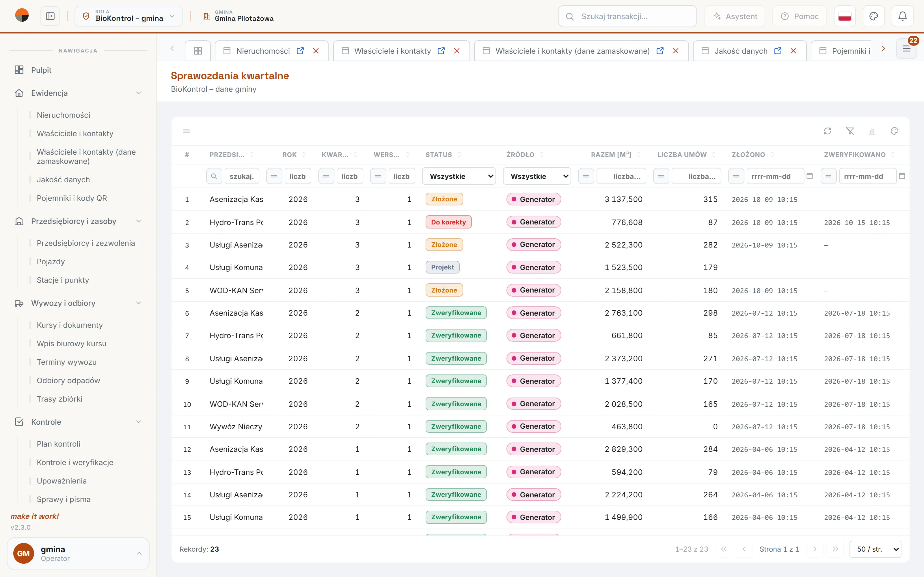This screenshot has width=924, height=577.
Task: Toggle the sidebar collapse icon
Action: click(x=50, y=16)
